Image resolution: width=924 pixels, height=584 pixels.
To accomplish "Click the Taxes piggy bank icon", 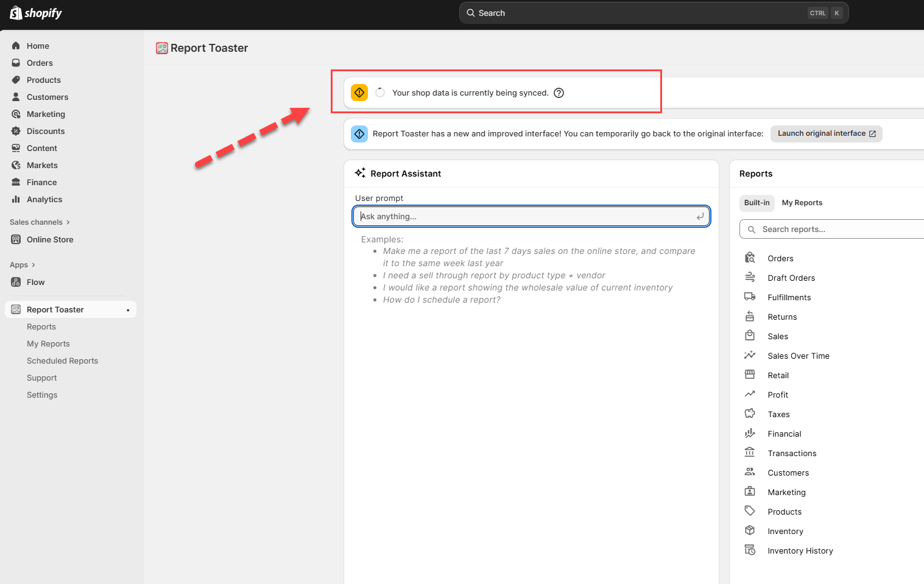I will click(x=750, y=414).
